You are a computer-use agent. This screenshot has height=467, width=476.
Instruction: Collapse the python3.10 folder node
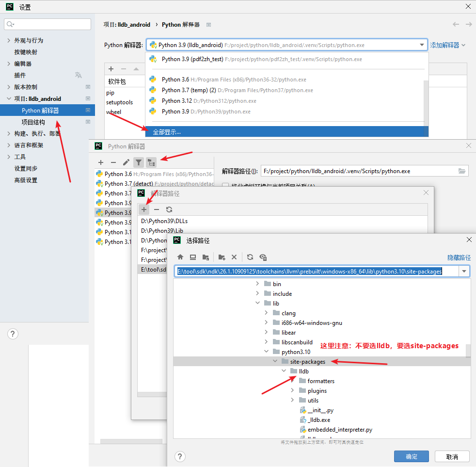266,352
